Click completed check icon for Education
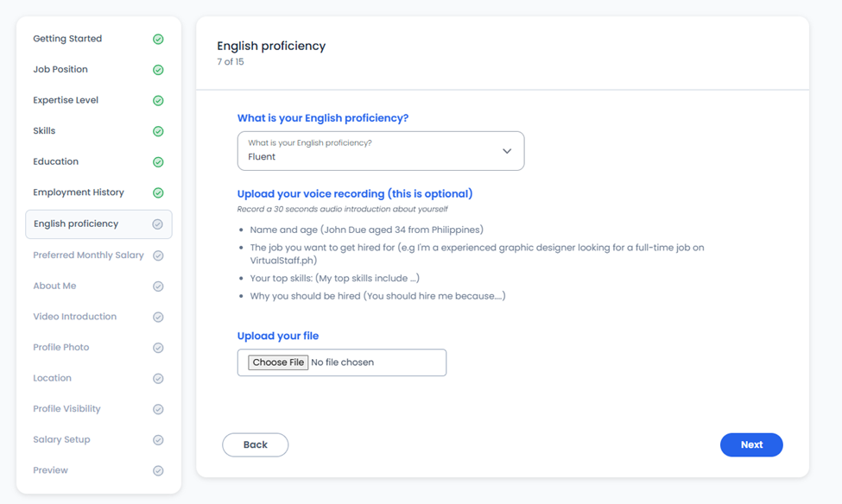 (x=158, y=162)
